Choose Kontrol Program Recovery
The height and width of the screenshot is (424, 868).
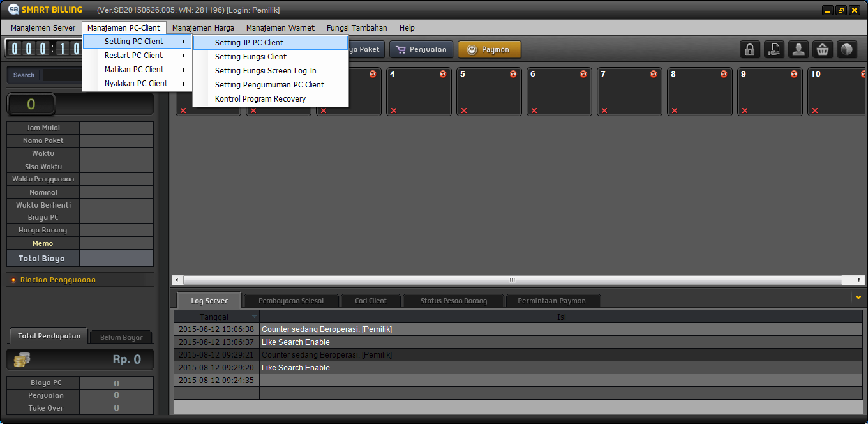tap(271, 99)
